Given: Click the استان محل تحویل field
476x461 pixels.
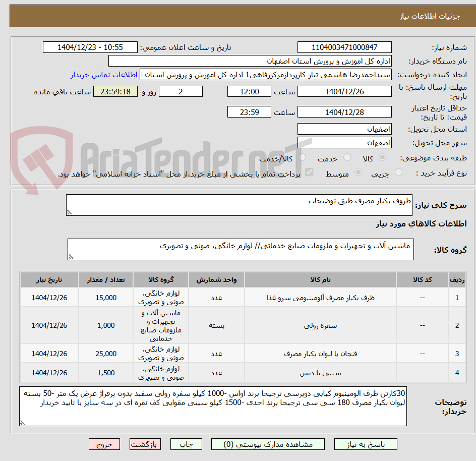Looking at the screenshot, I should click(x=344, y=129).
